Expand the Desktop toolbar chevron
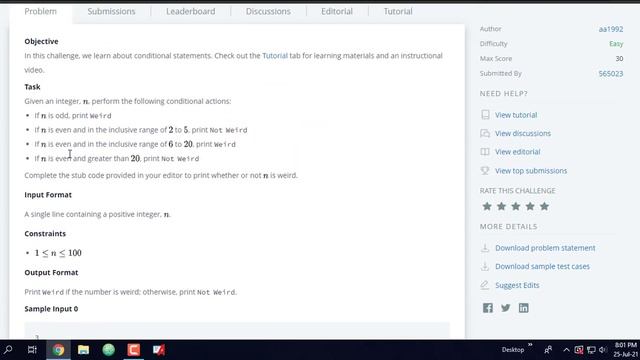The image size is (640, 360). coord(530,345)
